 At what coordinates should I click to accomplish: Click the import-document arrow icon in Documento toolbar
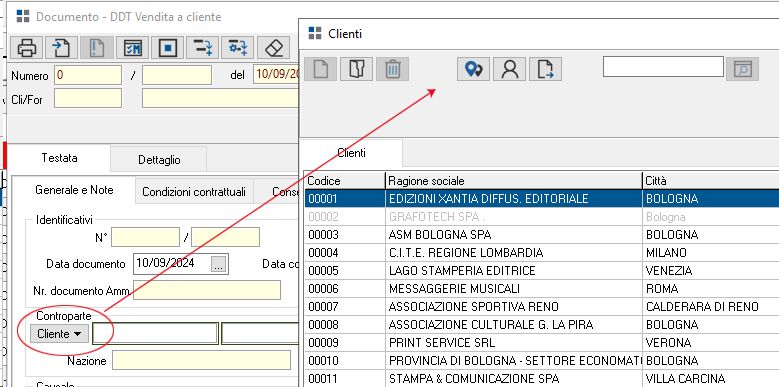coord(62,48)
